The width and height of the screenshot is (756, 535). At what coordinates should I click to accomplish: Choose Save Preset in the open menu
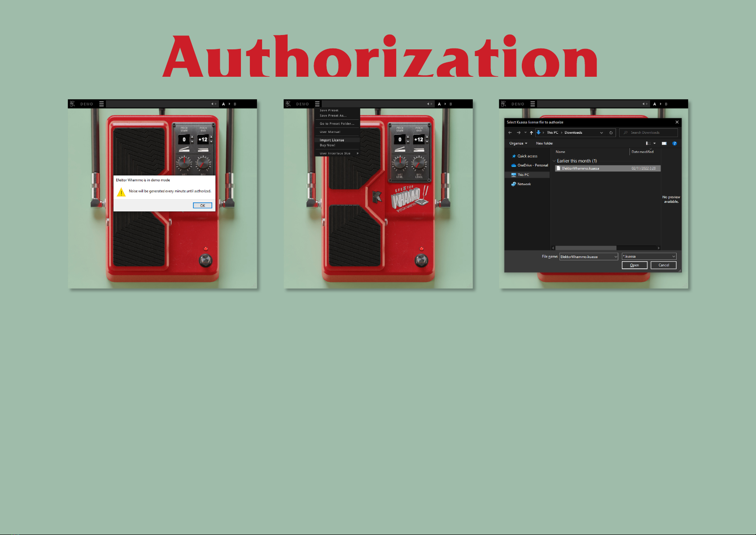point(329,110)
